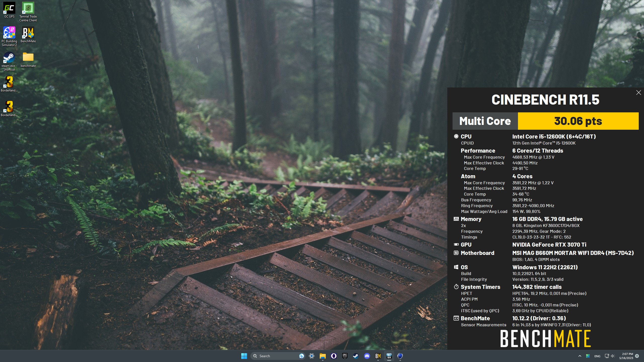The height and width of the screenshot is (362, 644).
Task: Click the GPU section icon
Action: 456,244
